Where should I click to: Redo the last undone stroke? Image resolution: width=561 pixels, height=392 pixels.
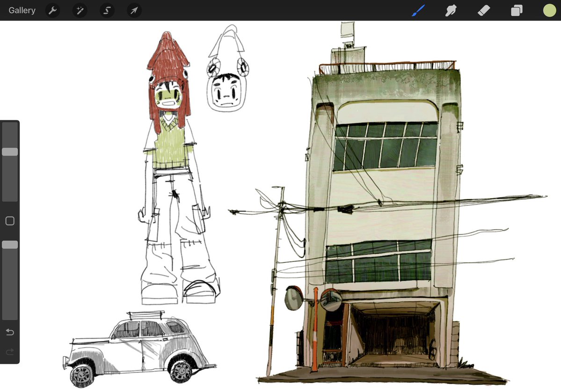coord(10,352)
